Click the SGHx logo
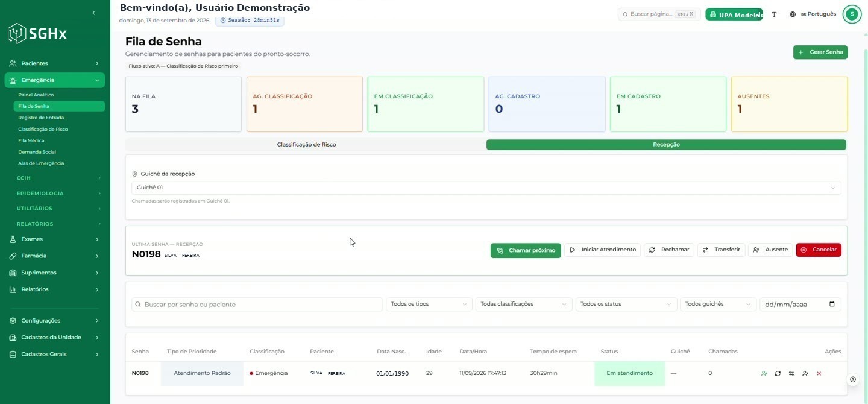 click(x=37, y=34)
